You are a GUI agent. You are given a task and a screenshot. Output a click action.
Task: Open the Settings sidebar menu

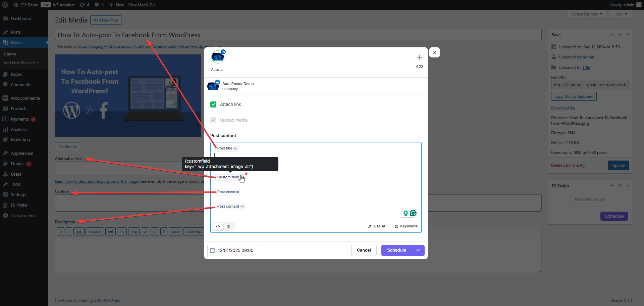(24, 195)
